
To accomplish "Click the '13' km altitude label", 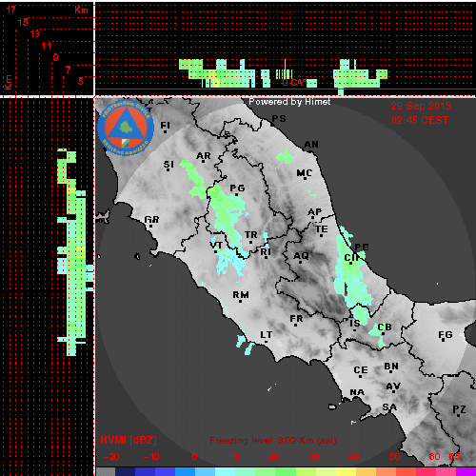I will point(35,33).
